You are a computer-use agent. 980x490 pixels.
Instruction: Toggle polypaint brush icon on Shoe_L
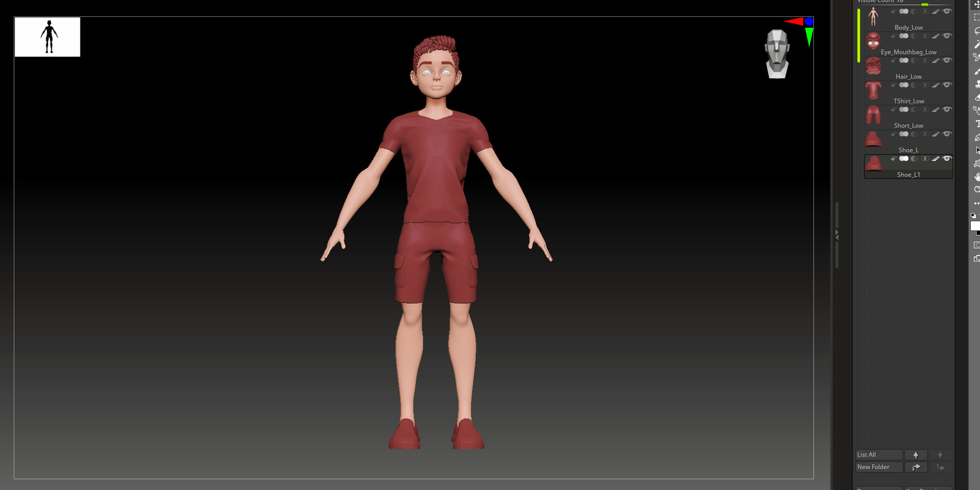[x=936, y=134]
